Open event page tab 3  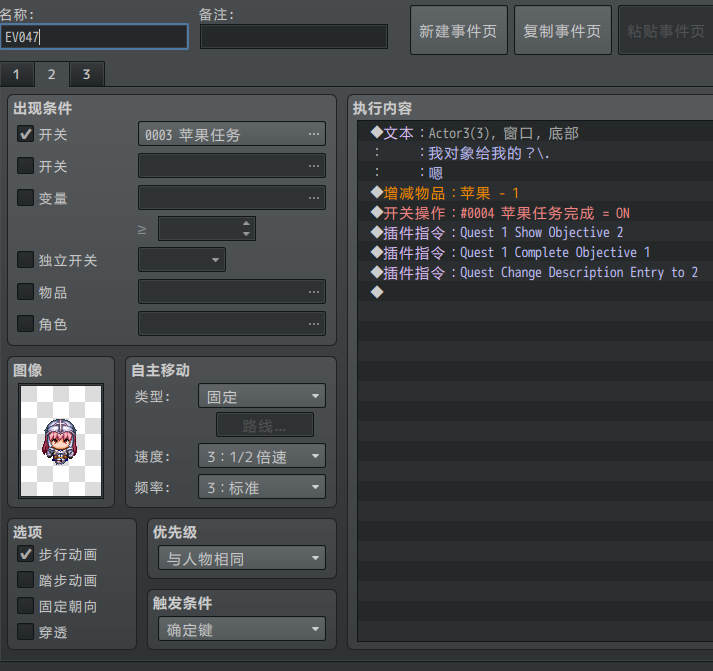pos(87,75)
